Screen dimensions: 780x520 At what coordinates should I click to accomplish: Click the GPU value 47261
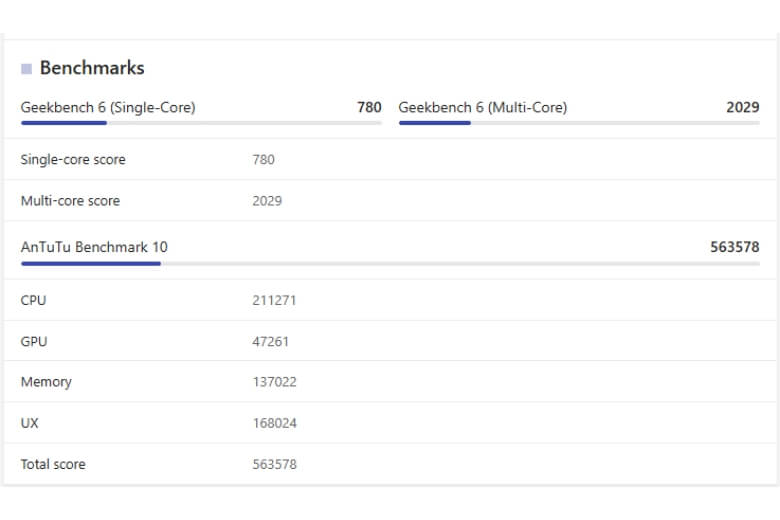tap(271, 342)
